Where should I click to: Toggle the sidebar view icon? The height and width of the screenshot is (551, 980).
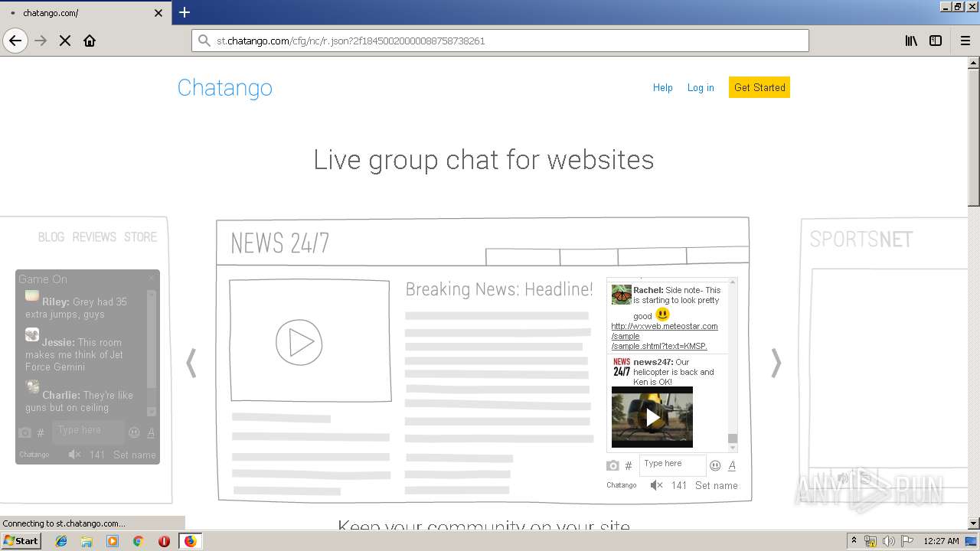pos(936,41)
